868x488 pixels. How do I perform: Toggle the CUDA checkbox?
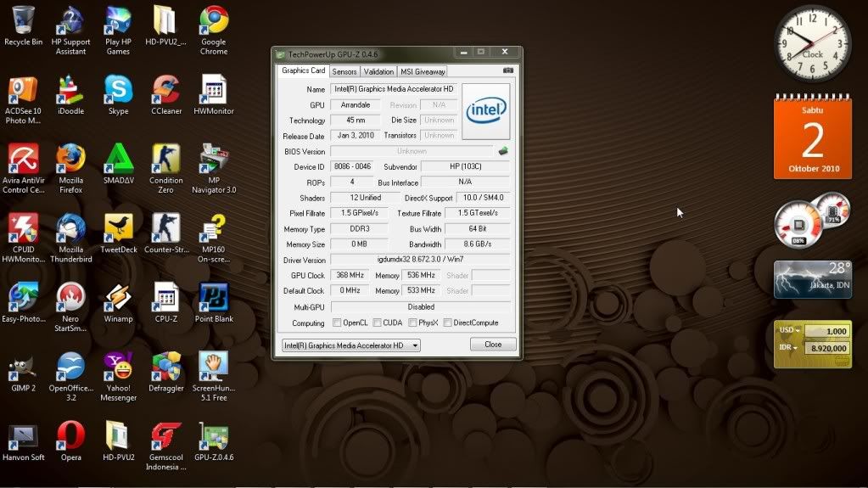coord(377,323)
